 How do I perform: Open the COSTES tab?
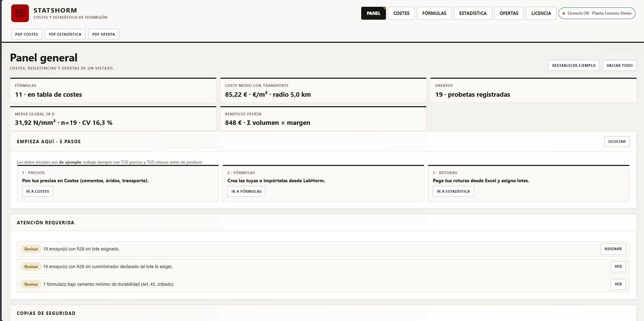[401, 13]
